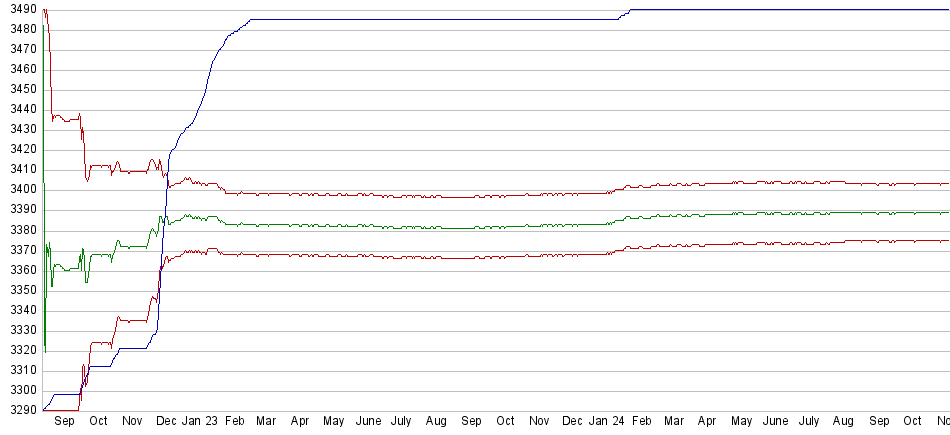950x435 pixels.
Task: Click the flat top line at 3490 above the last Sep
Action: click(x=879, y=9)
